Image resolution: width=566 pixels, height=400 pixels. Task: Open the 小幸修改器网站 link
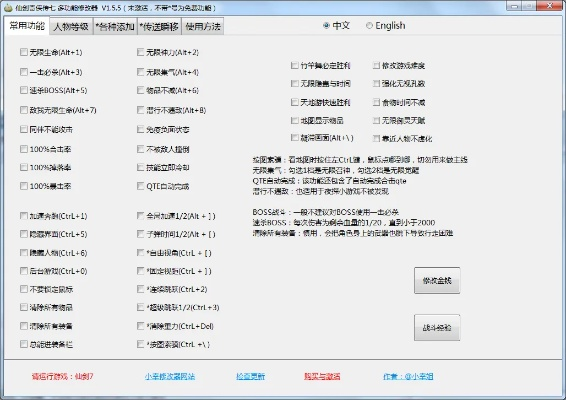click(170, 377)
